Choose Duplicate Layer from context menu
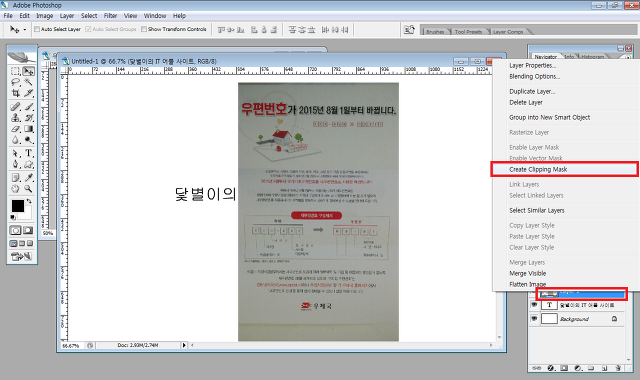Image resolution: width=640 pixels, height=380 pixels. 532,91
